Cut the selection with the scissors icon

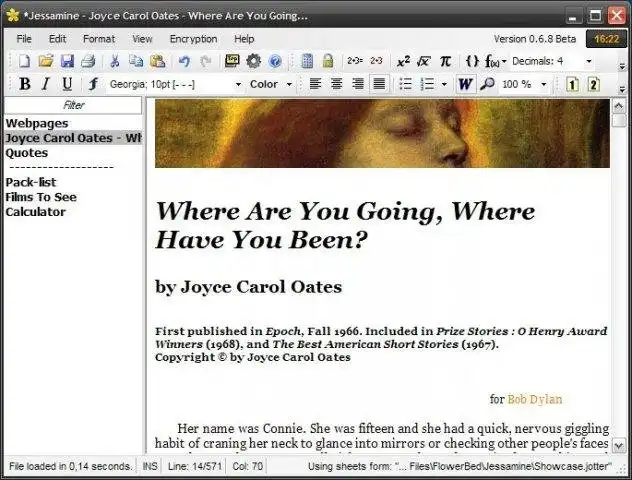point(115,61)
